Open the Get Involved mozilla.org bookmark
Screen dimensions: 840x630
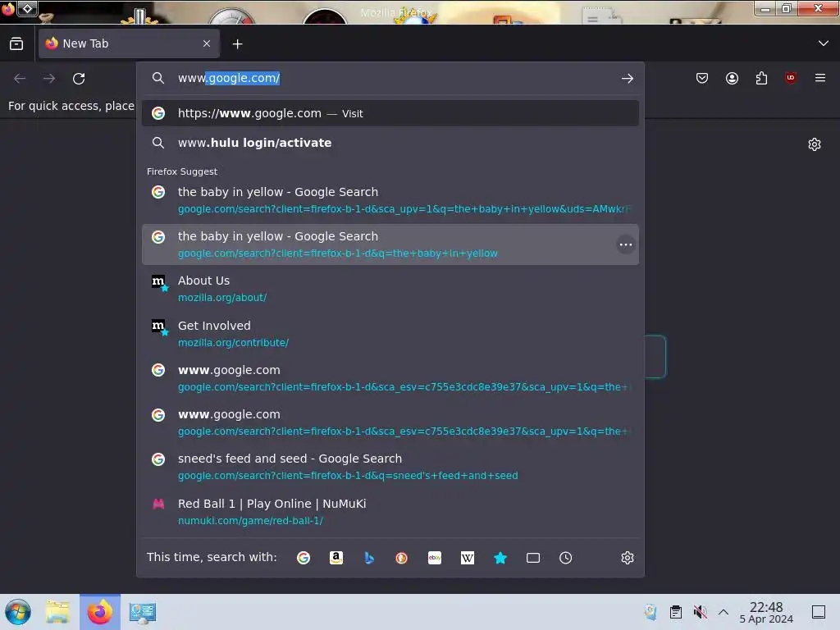390,334
